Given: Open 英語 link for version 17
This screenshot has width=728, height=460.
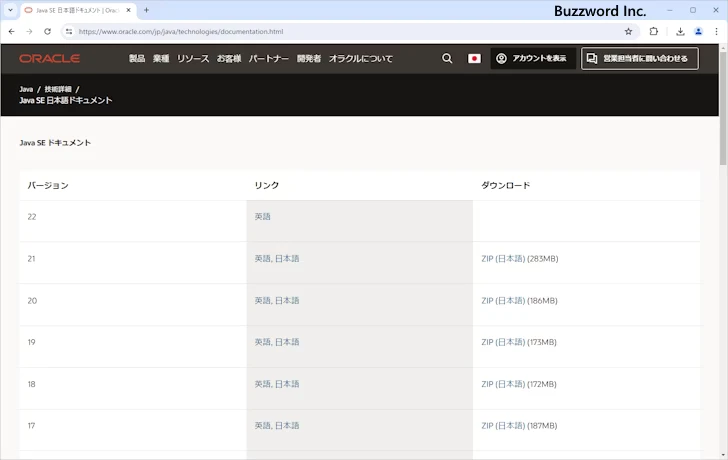Looking at the screenshot, I should pos(262,426).
